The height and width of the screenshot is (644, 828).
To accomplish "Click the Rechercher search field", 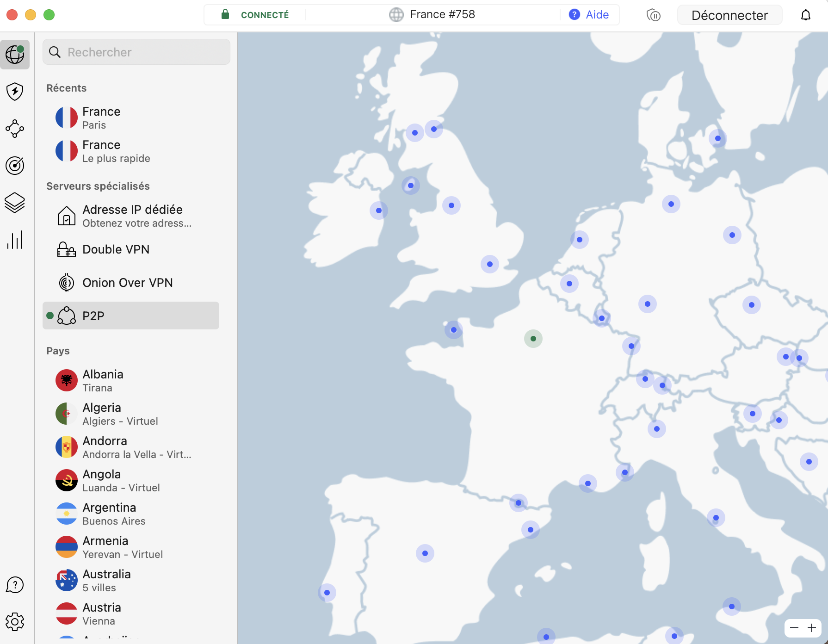I will tap(136, 52).
